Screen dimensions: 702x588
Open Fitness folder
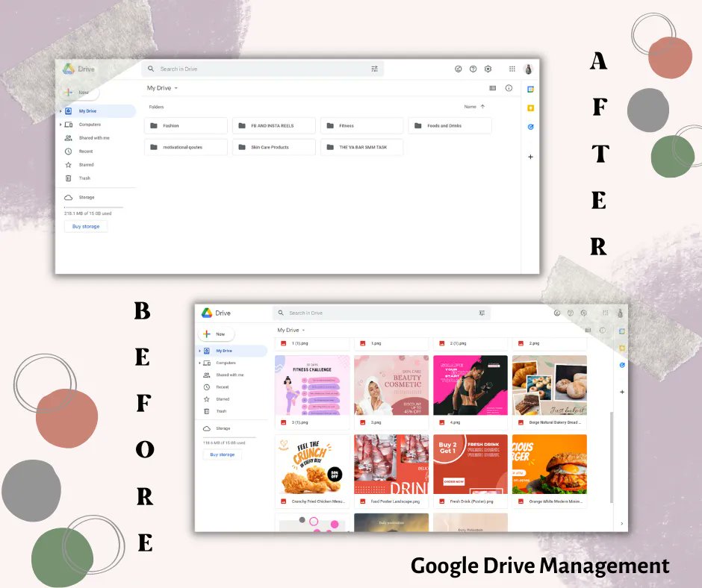coord(361,126)
